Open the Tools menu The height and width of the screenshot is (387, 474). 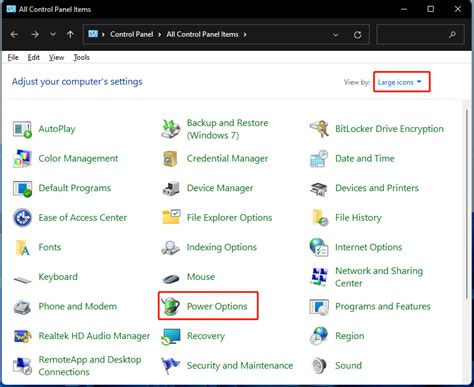click(x=82, y=57)
